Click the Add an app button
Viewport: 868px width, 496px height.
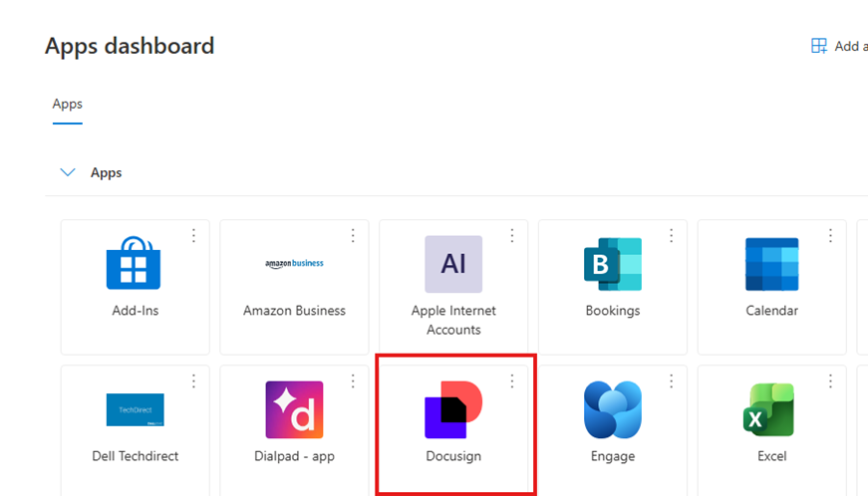(837, 46)
